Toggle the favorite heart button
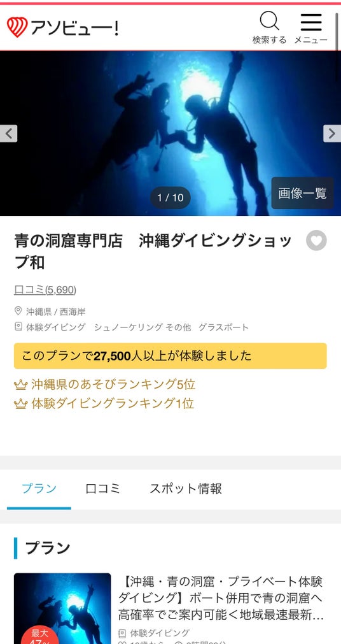Screen dimensions: 341x644 (x=316, y=240)
